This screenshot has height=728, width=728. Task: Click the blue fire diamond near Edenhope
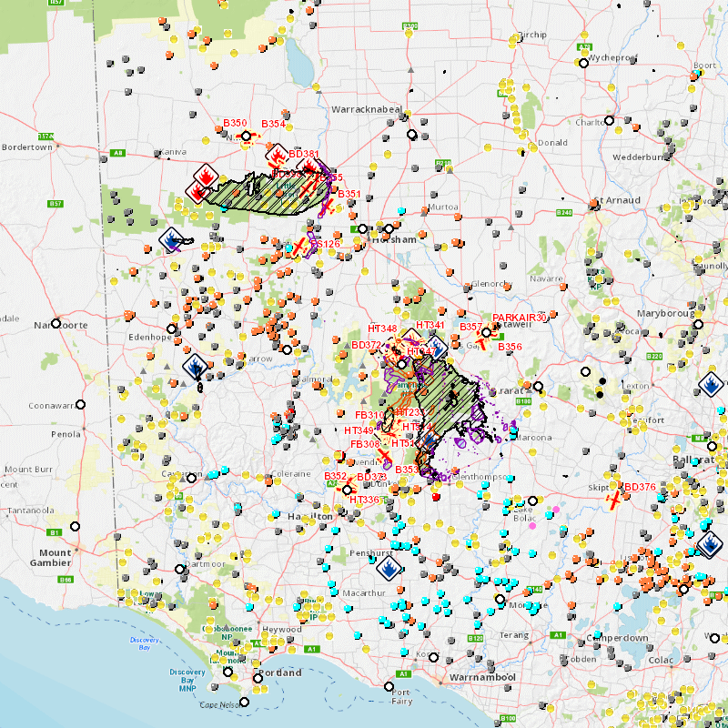(x=194, y=367)
